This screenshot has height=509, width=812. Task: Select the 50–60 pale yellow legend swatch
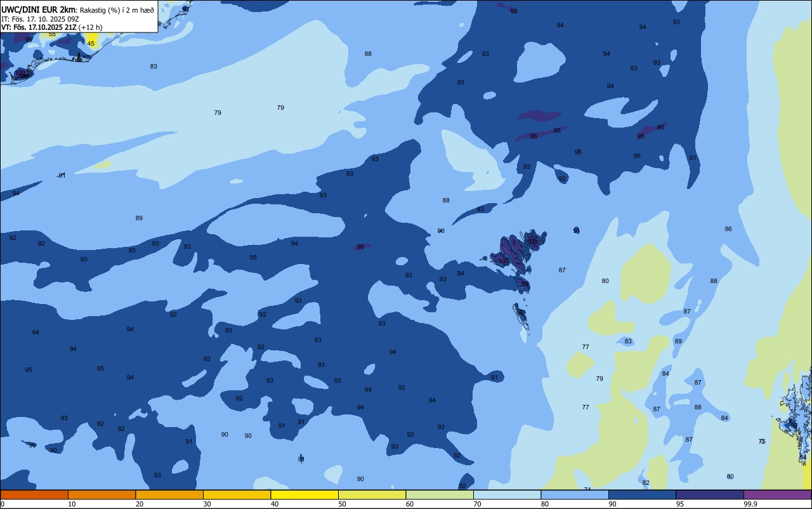372,494
